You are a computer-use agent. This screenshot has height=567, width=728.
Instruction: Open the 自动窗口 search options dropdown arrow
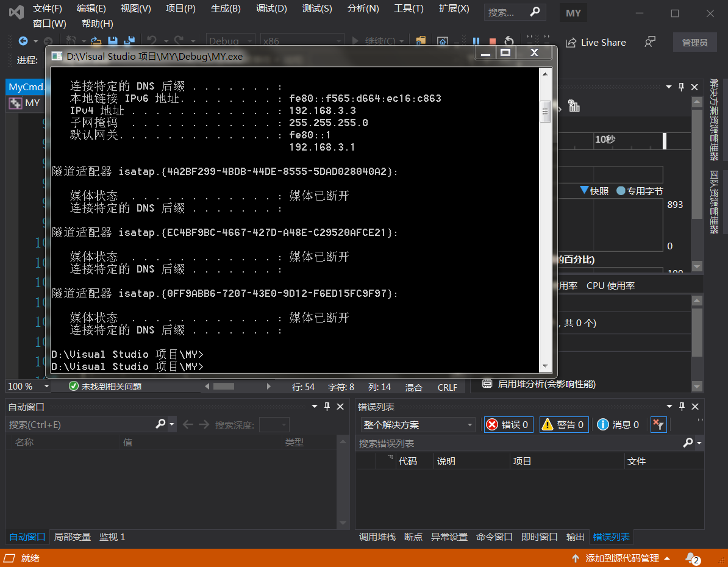pos(172,424)
